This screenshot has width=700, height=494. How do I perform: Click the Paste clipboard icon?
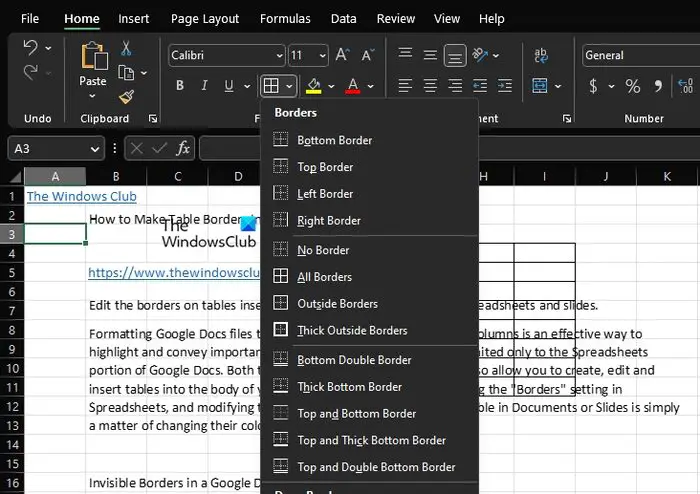pyautogui.click(x=94, y=55)
